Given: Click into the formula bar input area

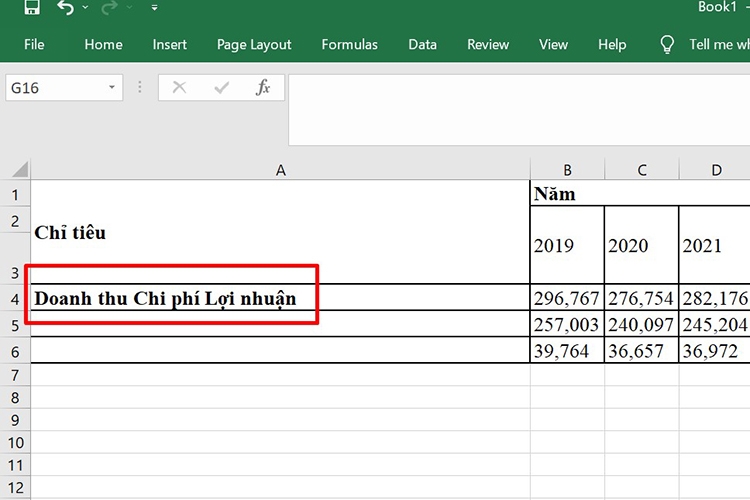Looking at the screenshot, I should (x=519, y=110).
